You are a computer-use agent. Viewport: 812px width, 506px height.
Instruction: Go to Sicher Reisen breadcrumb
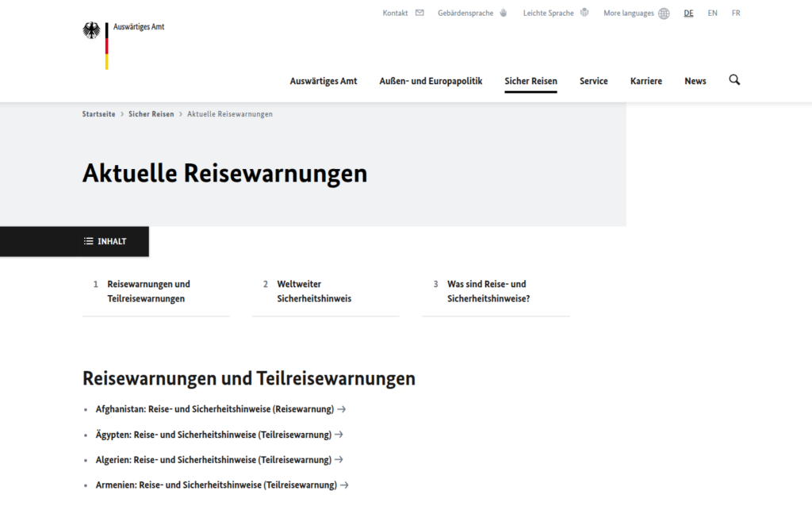[x=151, y=114]
